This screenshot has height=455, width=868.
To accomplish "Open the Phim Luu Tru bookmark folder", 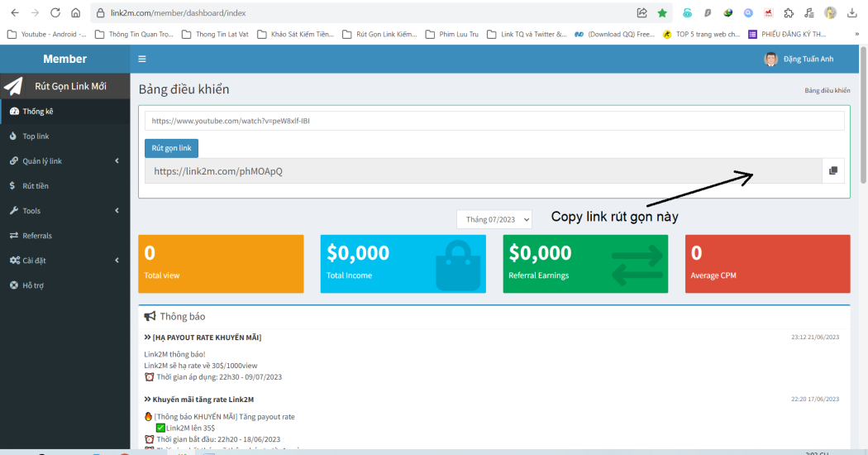I will coord(451,35).
